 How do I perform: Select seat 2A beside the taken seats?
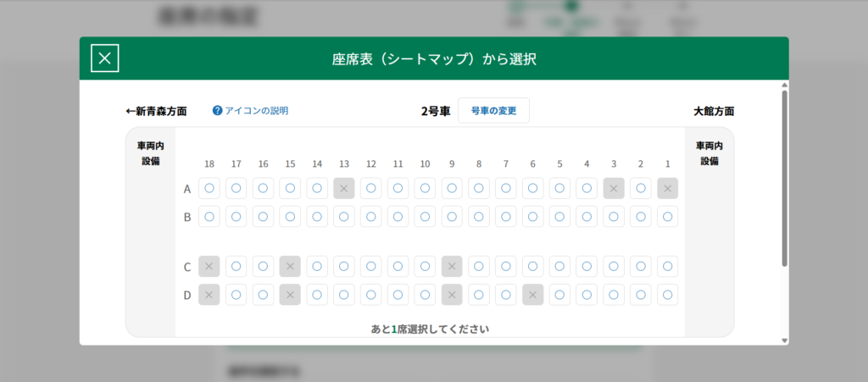point(641,189)
